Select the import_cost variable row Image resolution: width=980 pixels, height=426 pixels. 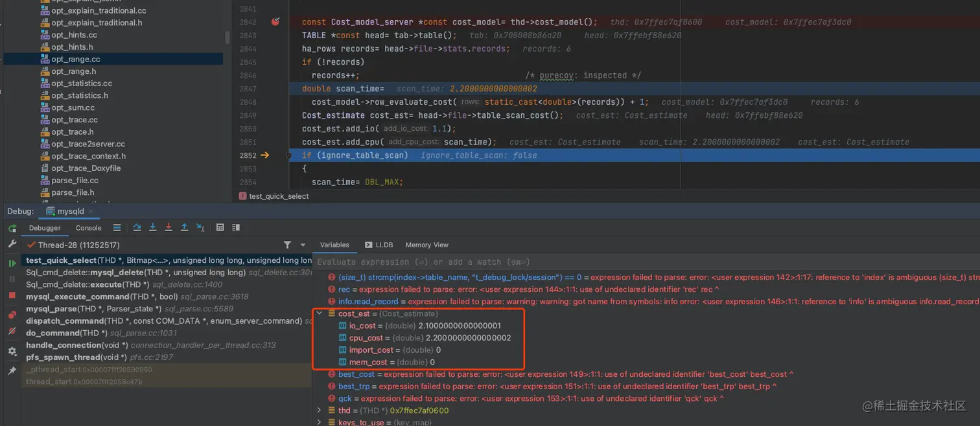tap(390, 350)
